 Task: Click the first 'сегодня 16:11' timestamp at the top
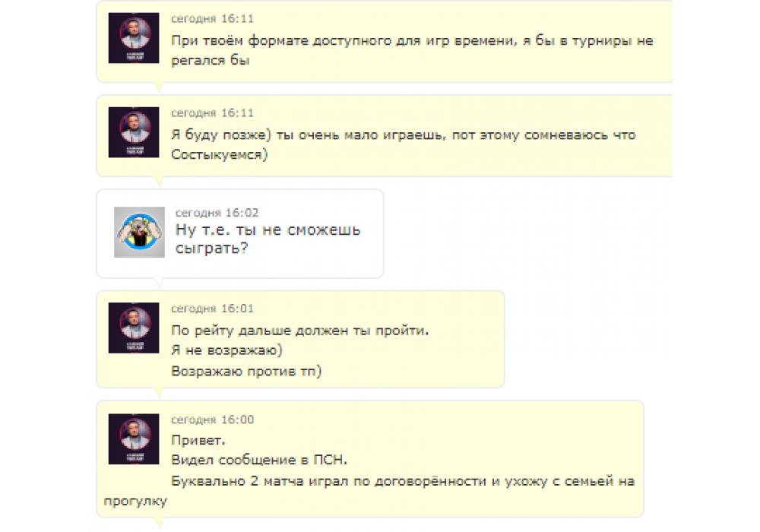click(212, 19)
